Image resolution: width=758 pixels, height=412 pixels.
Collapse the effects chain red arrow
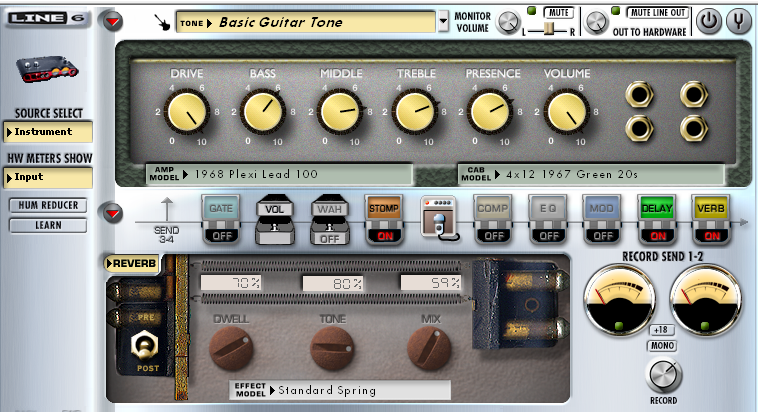112,213
